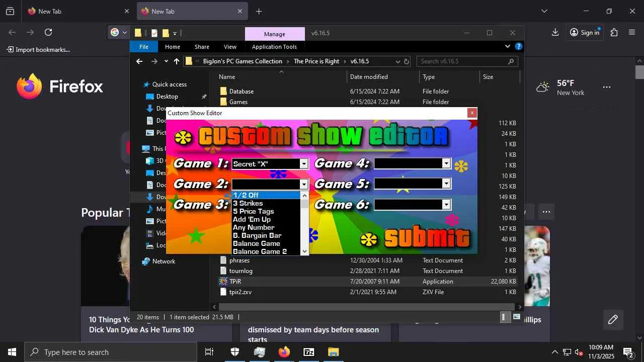
Task: Select the Games folder in Explorer
Action: pyautogui.click(x=238, y=102)
